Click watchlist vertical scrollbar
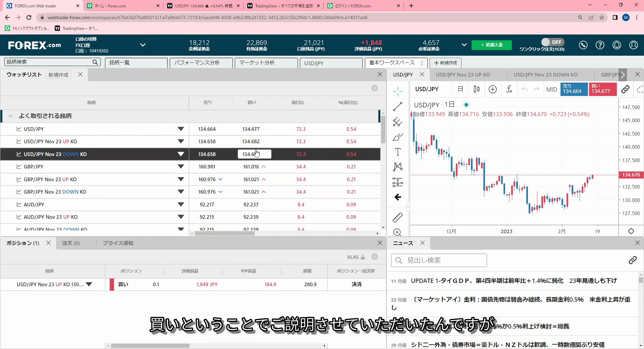Image resolution: width=644 pixels, height=349 pixels. (x=383, y=130)
